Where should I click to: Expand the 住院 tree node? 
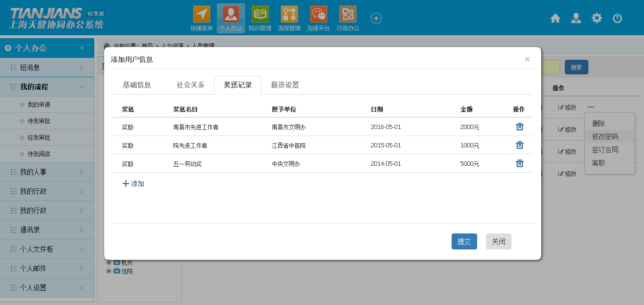[x=109, y=271]
